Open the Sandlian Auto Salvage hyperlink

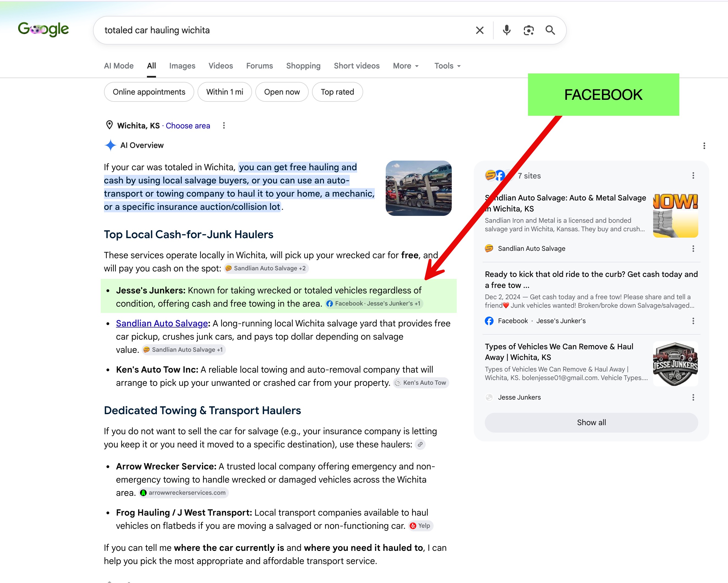pos(162,323)
